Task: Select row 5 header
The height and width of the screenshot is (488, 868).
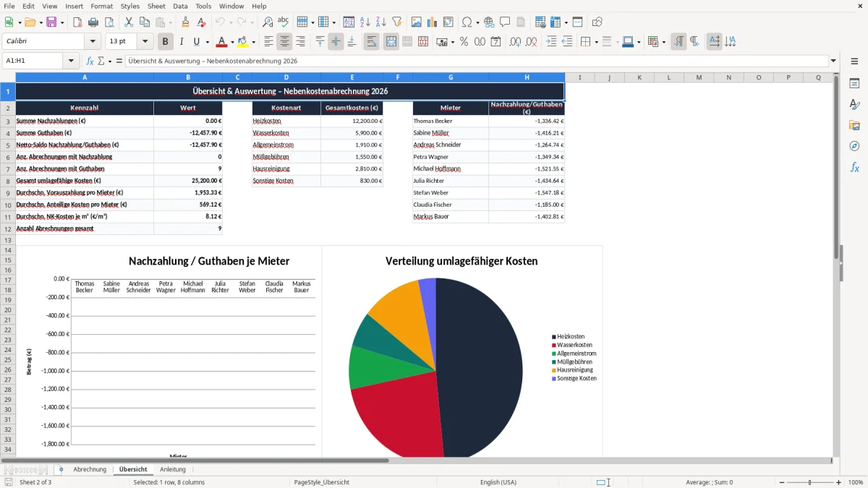Action: coord(7,145)
